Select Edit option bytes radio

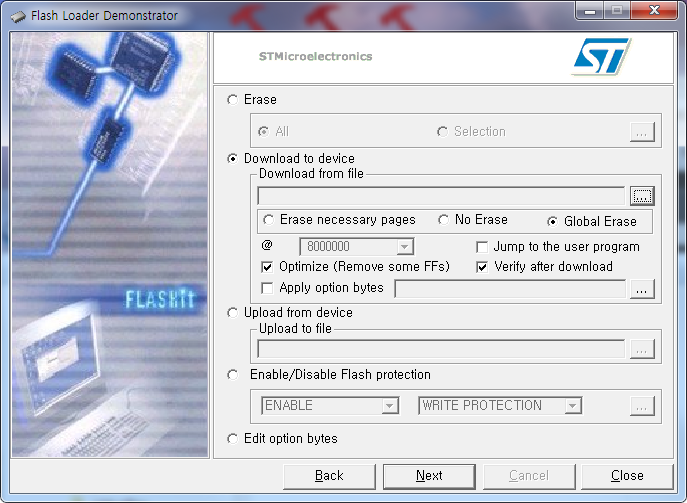233,439
